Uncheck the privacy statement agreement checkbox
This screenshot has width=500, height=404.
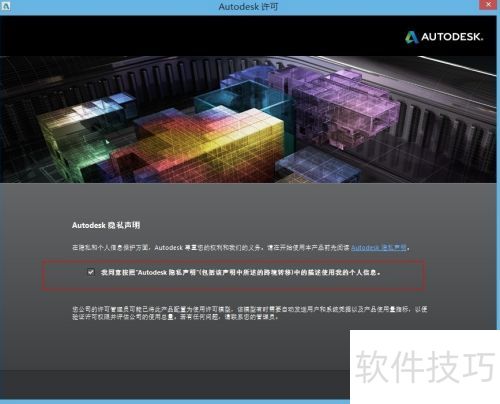pos(91,272)
